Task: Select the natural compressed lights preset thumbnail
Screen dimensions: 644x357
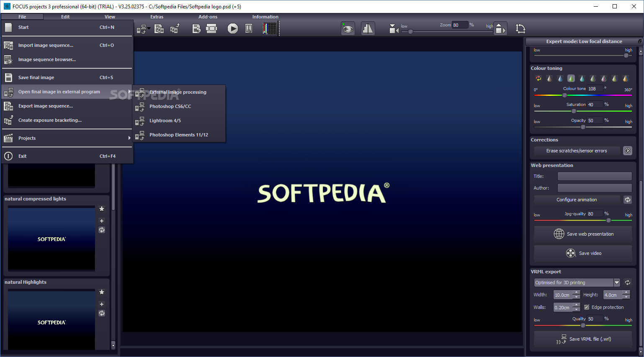Action: [x=52, y=239]
